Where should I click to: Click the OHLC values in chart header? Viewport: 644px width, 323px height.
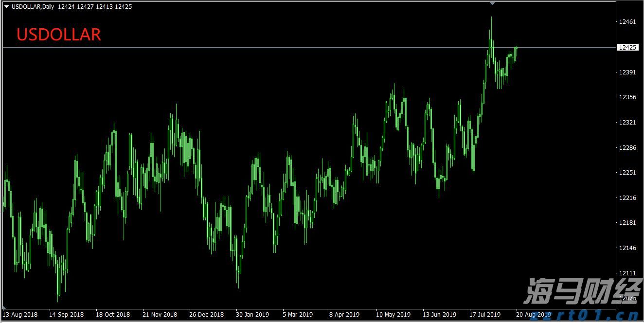coord(94,7)
